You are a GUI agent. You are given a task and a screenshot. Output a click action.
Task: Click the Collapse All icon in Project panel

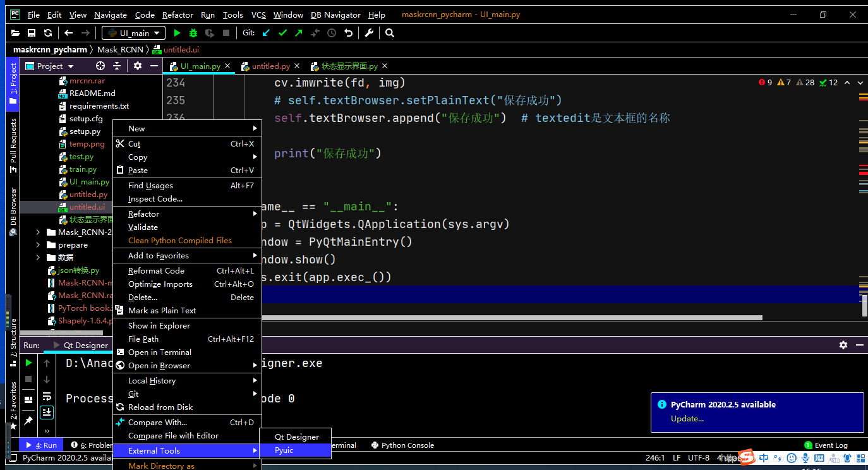click(x=117, y=66)
